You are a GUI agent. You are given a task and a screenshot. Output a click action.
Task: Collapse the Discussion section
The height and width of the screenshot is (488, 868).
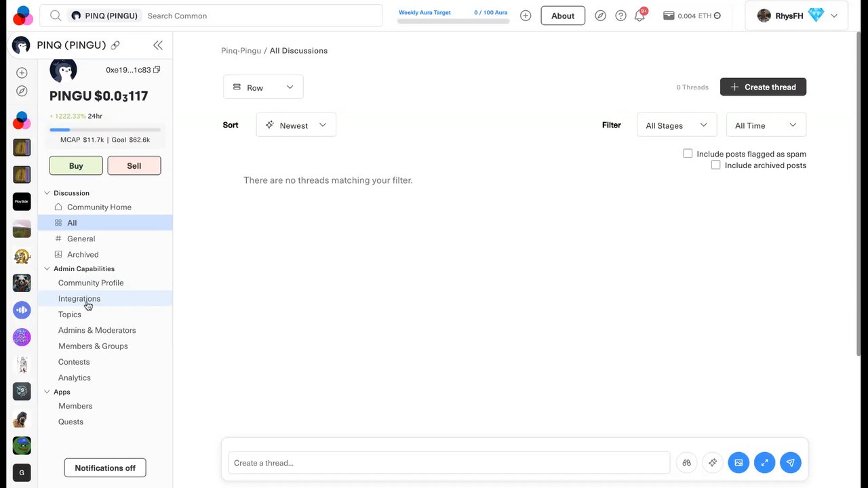tap(47, 193)
